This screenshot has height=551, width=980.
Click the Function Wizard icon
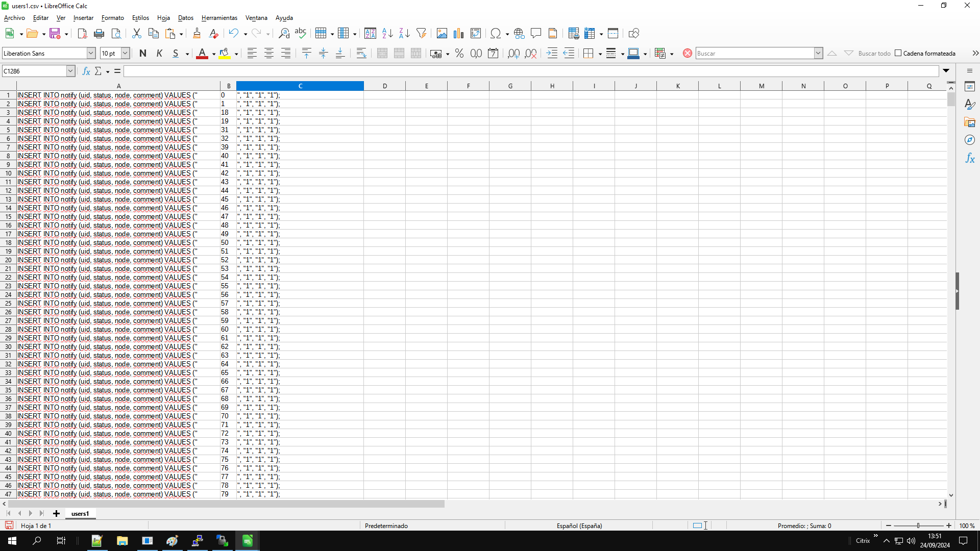click(x=86, y=71)
